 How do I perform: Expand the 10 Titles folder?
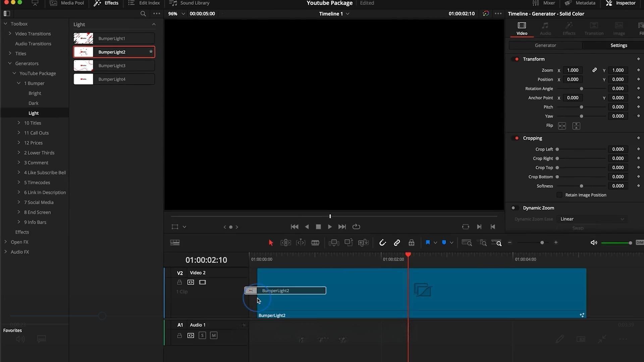click(19, 123)
